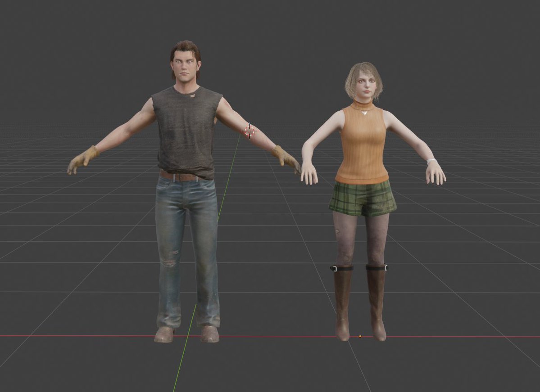
Task: Click the orange origin dot between the boots
Action: coord(360,336)
